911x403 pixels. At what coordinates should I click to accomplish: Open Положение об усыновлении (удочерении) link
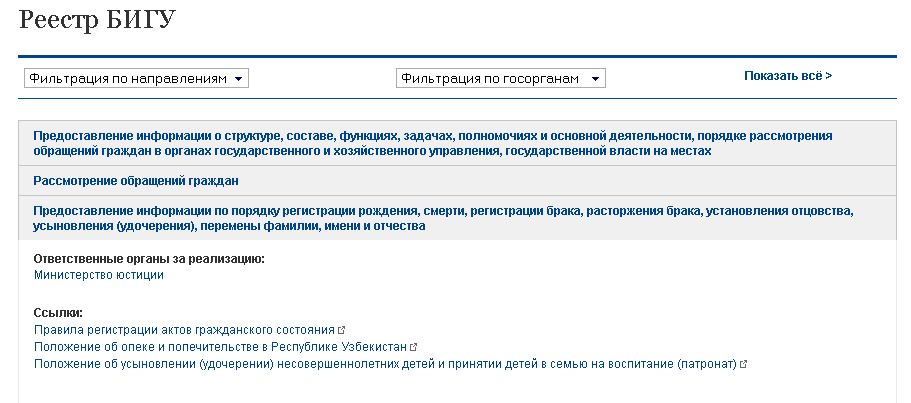(385, 363)
